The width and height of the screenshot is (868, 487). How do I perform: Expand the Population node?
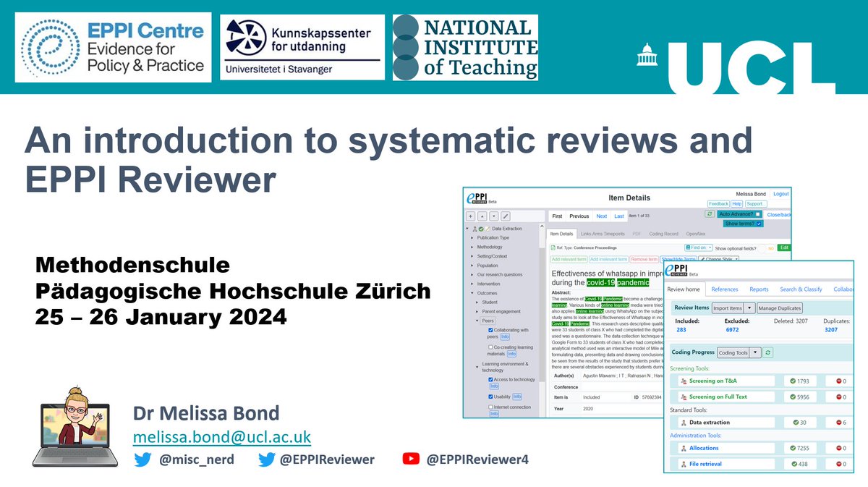point(473,266)
